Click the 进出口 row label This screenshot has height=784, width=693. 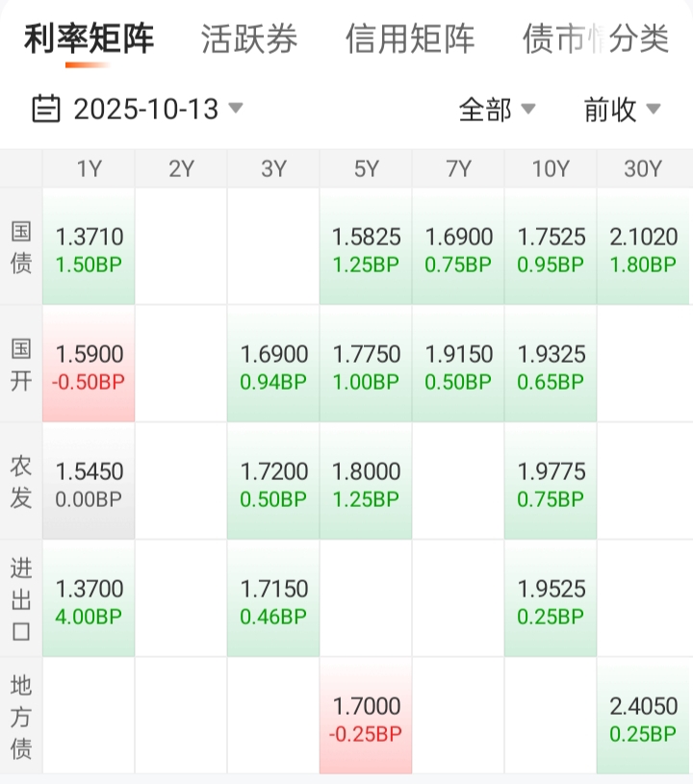(21, 600)
